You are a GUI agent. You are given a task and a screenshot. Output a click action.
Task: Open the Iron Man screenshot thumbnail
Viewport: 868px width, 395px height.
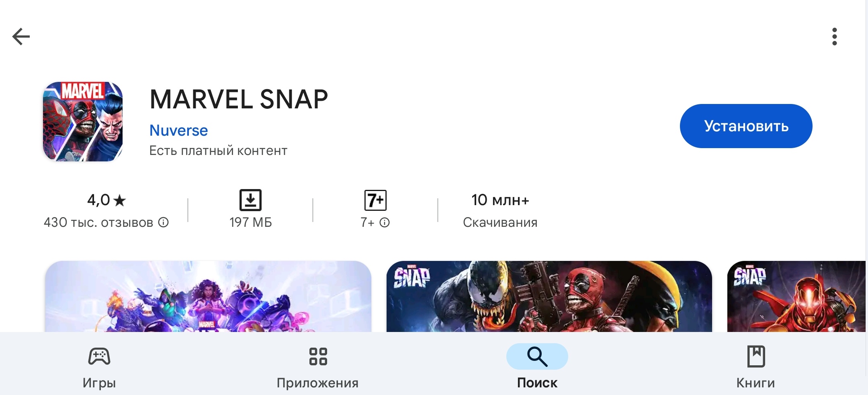[x=796, y=296]
